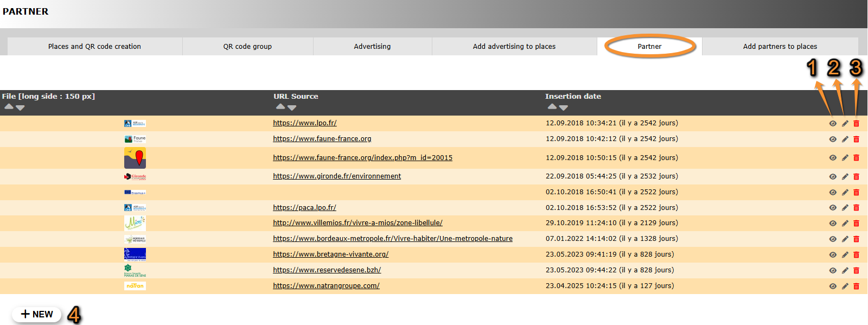This screenshot has width=868, height=325.
Task: View the lpo.fr partner via eye icon
Action: click(x=833, y=124)
